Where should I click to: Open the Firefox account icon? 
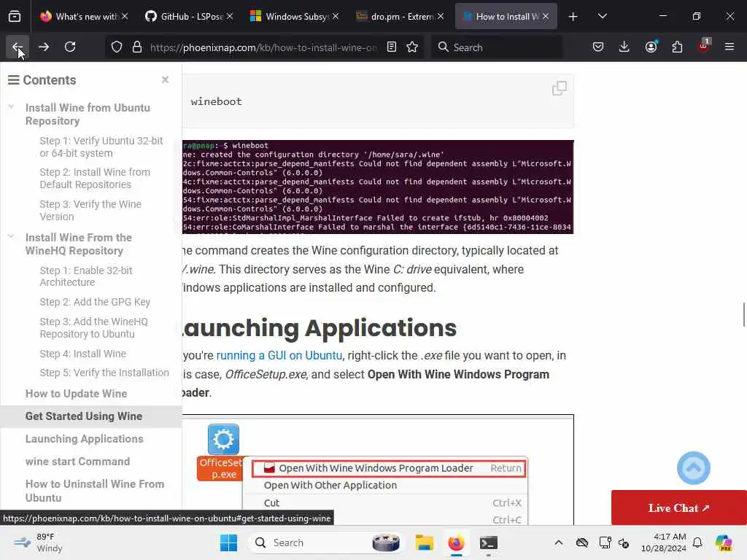(x=651, y=47)
